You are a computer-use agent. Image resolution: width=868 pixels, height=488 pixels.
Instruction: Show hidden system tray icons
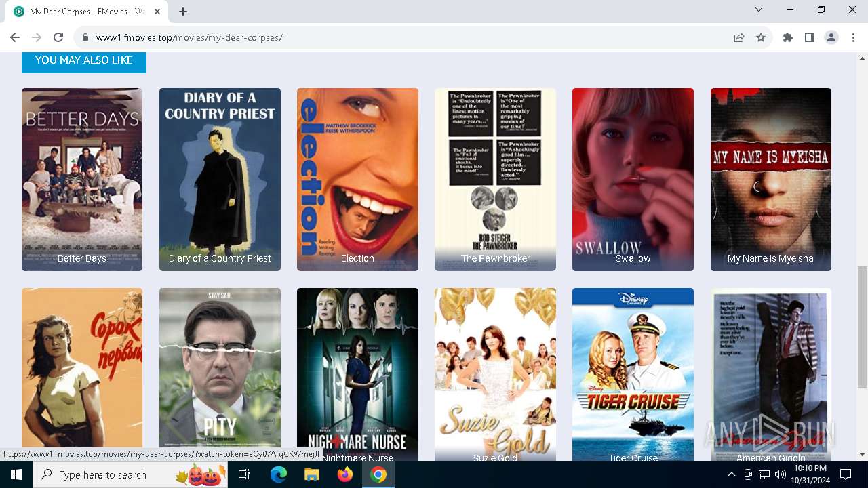pos(731,474)
